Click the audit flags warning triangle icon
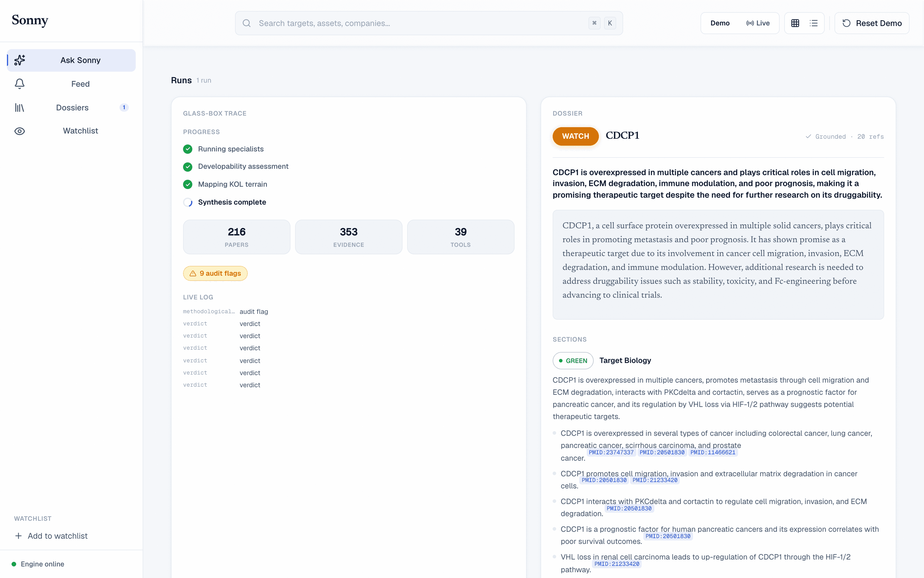The width and height of the screenshot is (924, 578). [x=193, y=273]
